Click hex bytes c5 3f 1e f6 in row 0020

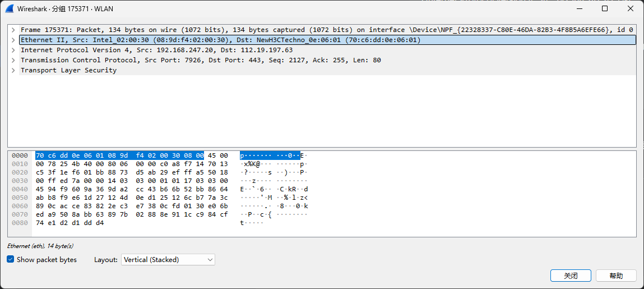point(57,172)
